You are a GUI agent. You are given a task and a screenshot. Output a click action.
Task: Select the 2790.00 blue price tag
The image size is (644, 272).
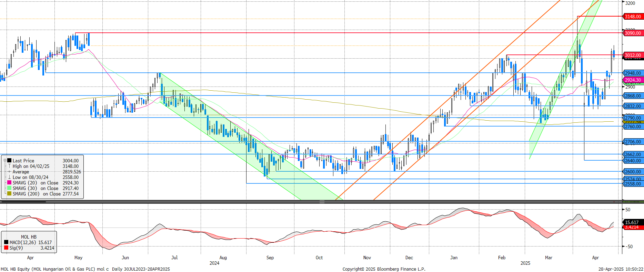coord(633,118)
